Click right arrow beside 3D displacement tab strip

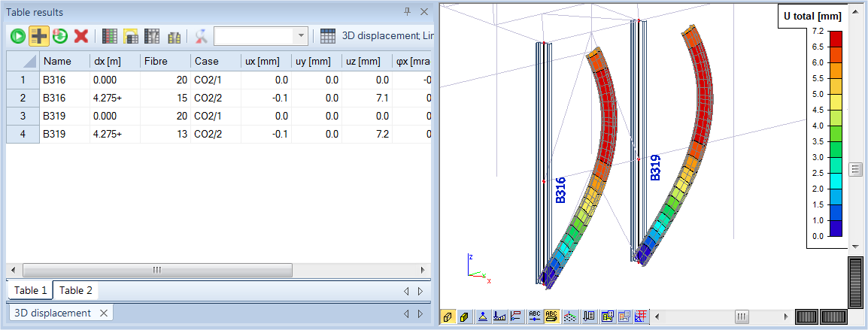coord(420,313)
